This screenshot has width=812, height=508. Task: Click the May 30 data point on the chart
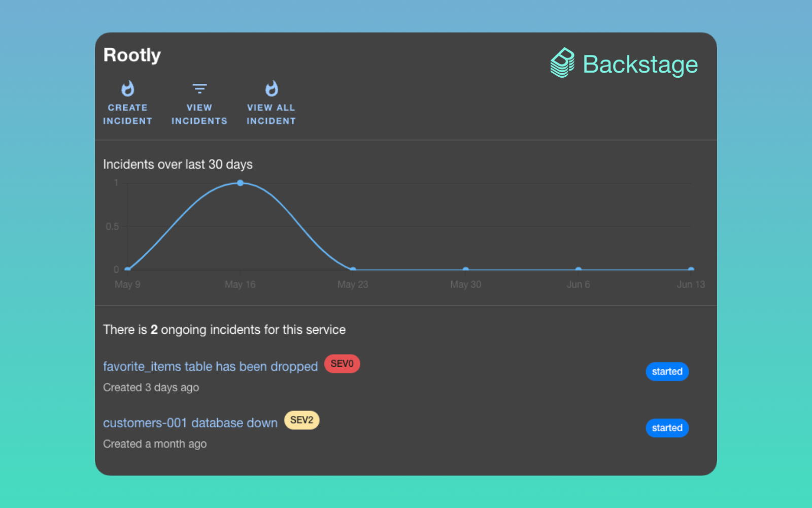pos(465,269)
